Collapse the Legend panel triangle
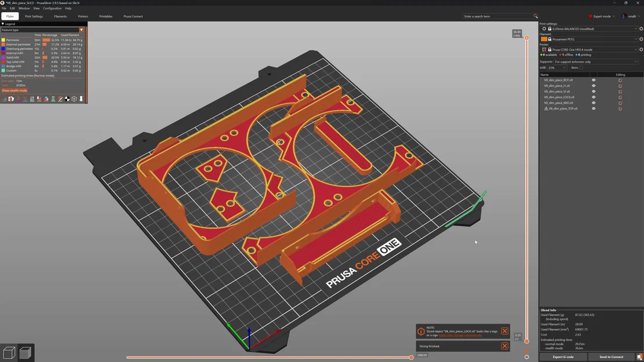 2,24
